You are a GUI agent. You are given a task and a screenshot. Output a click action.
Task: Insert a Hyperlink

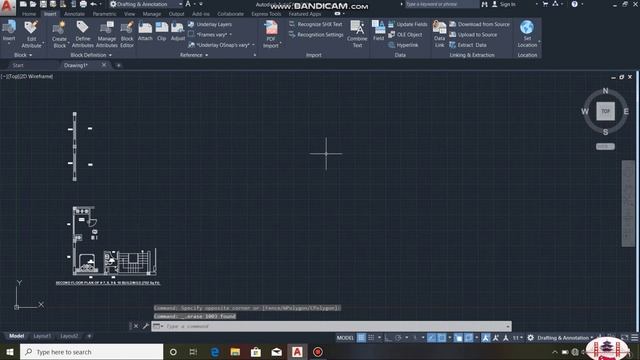coord(403,45)
